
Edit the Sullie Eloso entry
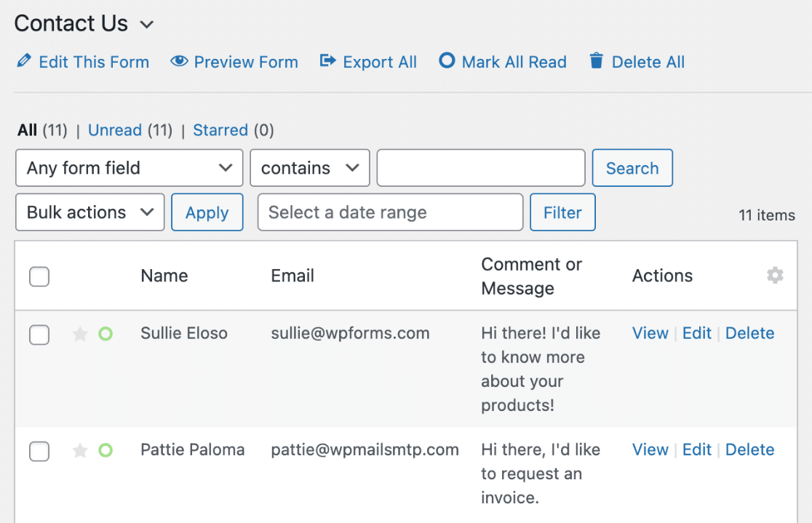[697, 333]
